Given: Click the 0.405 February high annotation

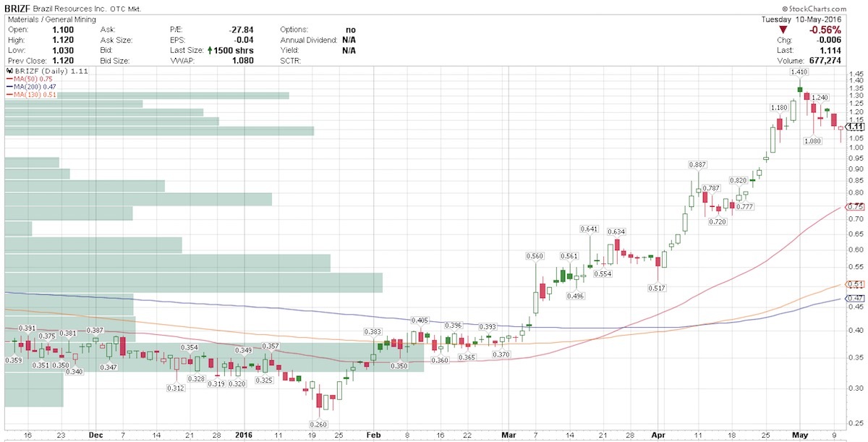Looking at the screenshot, I should pyautogui.click(x=420, y=320).
